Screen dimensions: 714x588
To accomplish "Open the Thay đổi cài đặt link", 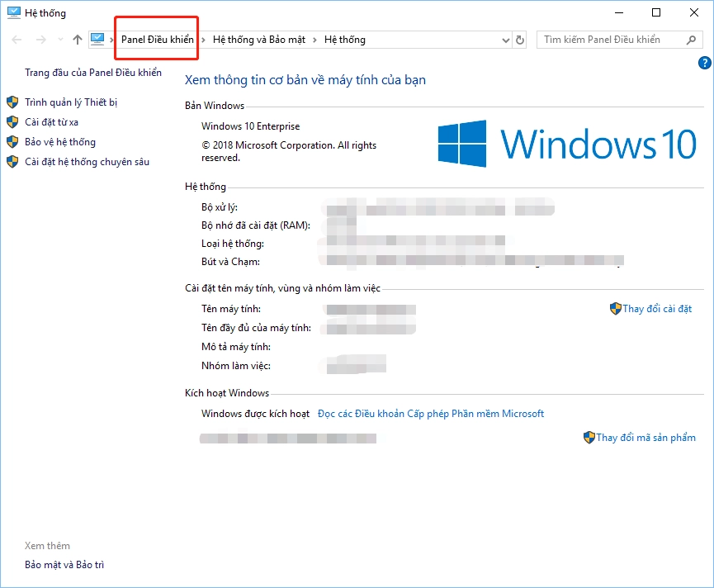I will tap(656, 308).
